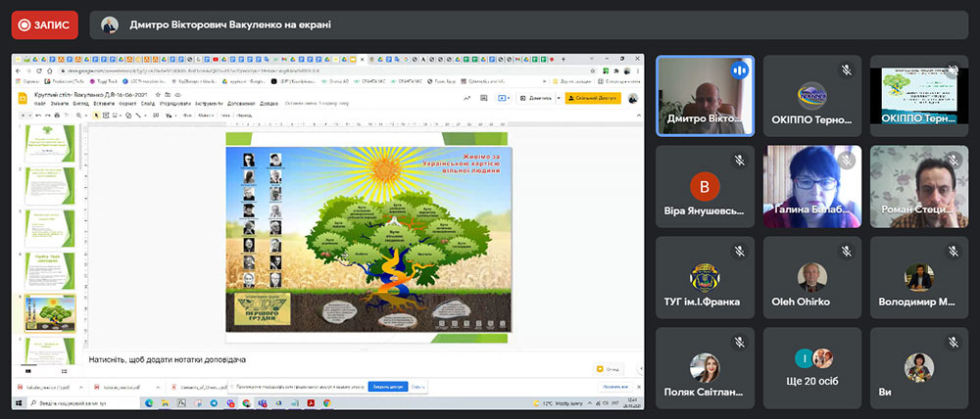Click the presenter avatar in the top banner
This screenshot has height=419, width=980.
click(x=111, y=24)
